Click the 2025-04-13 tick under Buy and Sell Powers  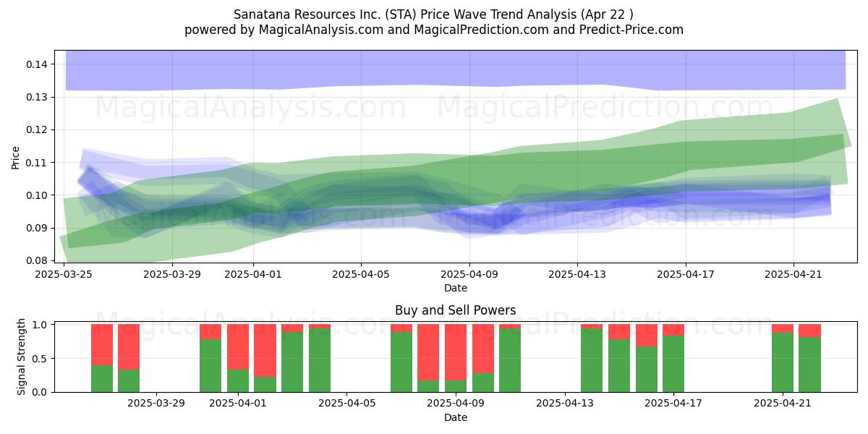click(x=565, y=404)
